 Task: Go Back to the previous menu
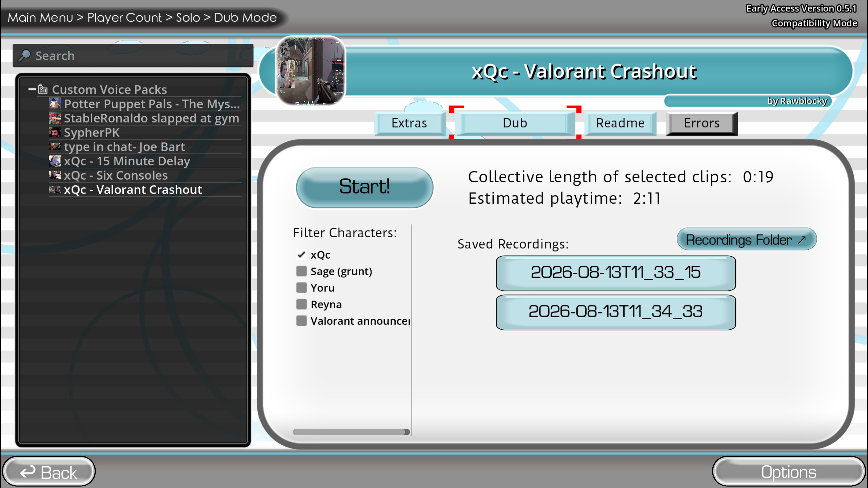(x=49, y=472)
